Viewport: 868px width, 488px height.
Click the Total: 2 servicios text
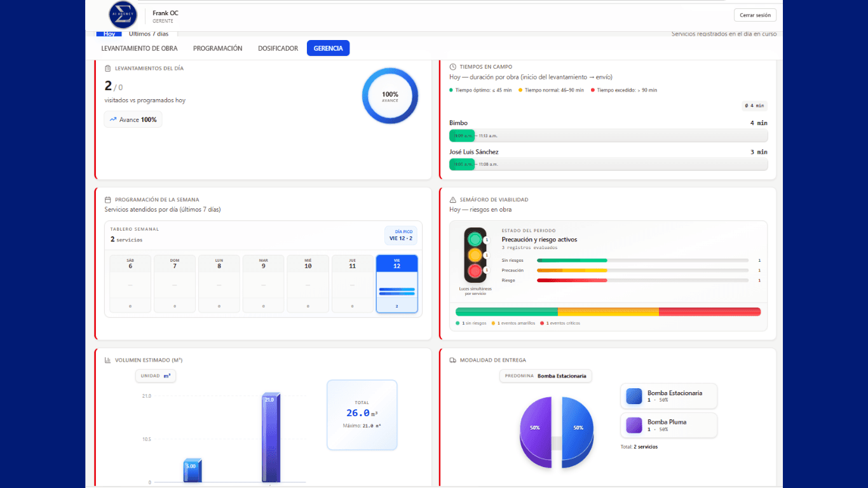pyautogui.click(x=639, y=447)
